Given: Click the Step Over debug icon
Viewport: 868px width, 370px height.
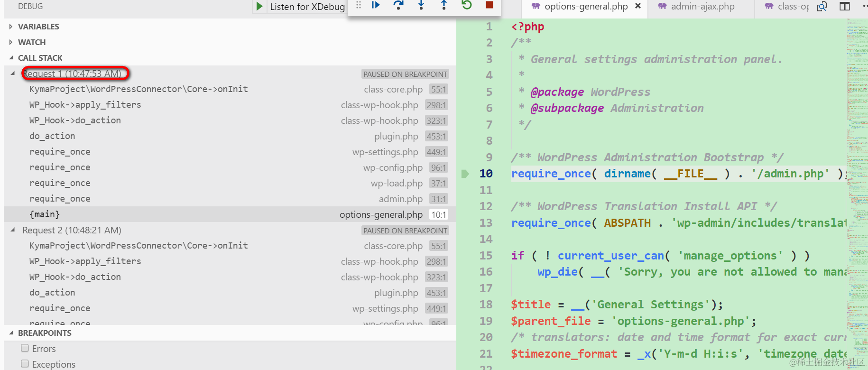Looking at the screenshot, I should [x=398, y=5].
